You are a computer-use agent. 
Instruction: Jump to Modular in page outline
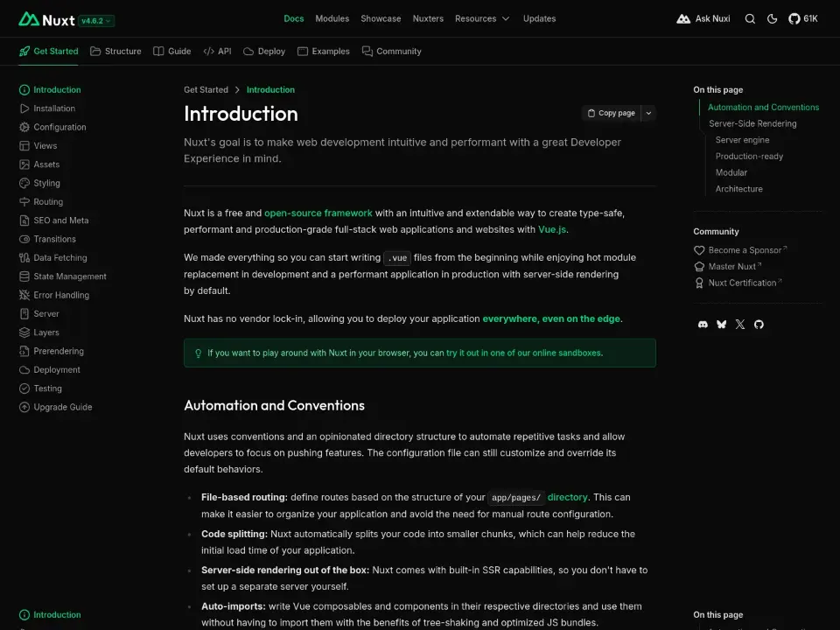(731, 172)
